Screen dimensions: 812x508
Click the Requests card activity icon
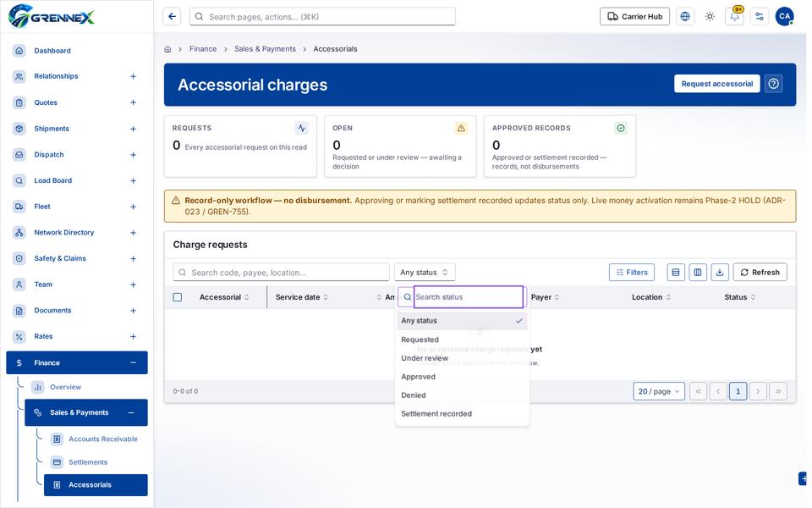click(301, 128)
